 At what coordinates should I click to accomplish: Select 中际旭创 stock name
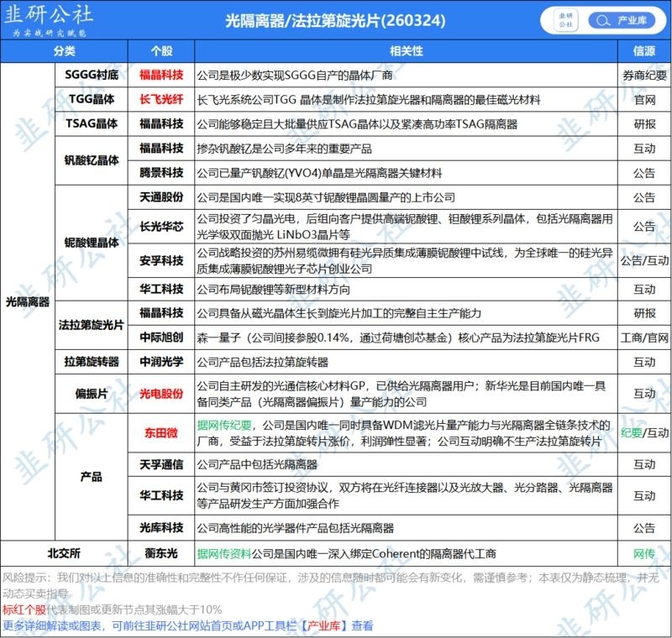pyautogui.click(x=161, y=337)
